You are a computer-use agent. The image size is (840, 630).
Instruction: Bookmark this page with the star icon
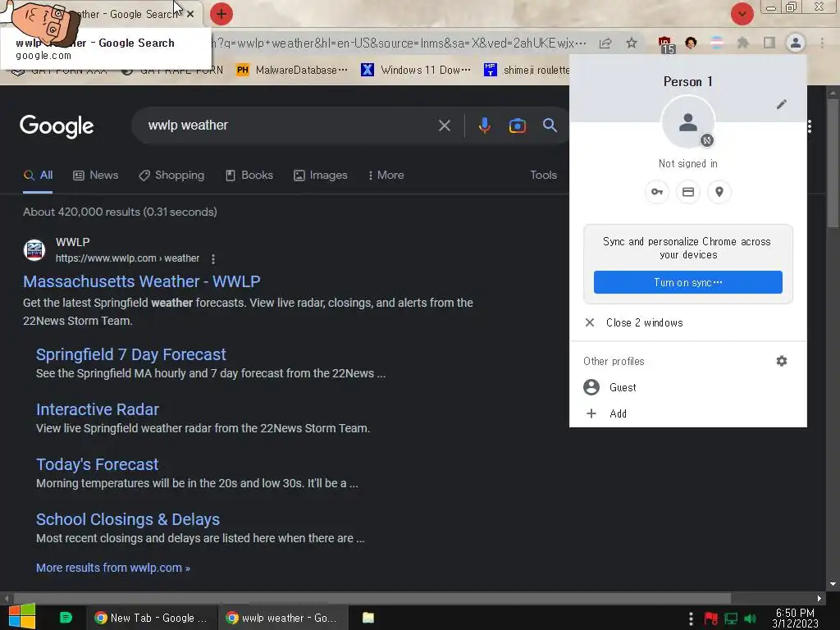pyautogui.click(x=632, y=43)
